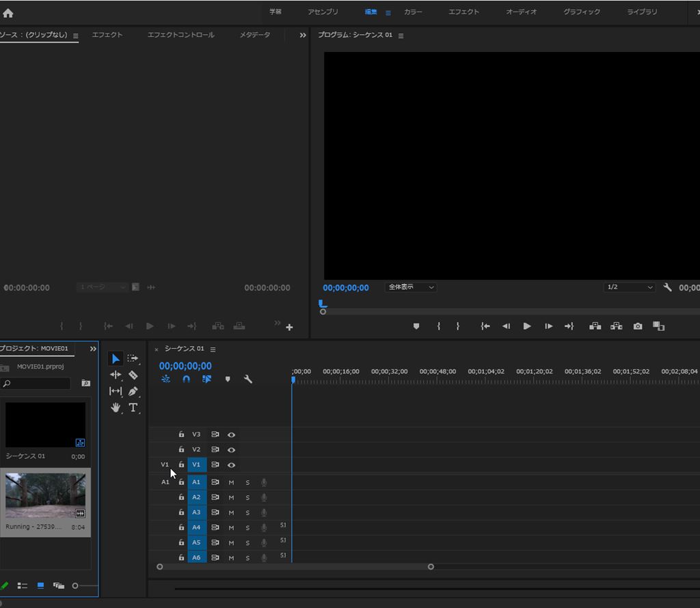Open the 全体表示 zoom level dropdown
This screenshot has height=608, width=700.
coord(411,287)
